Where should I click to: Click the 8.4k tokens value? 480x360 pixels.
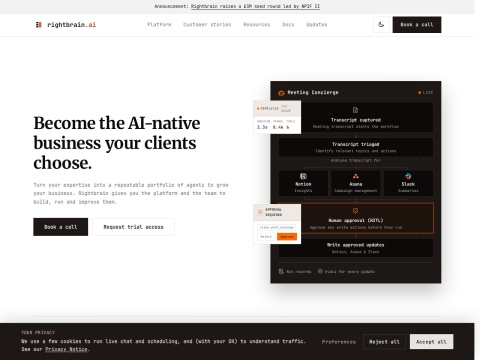(x=278, y=127)
